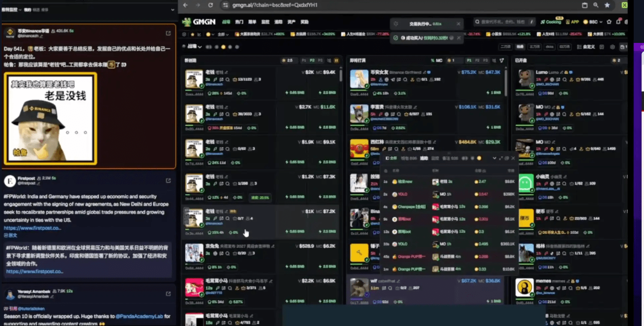The width and height of the screenshot is (644, 326).
Task: Open Binance cat meme image in tweet
Action: (x=51, y=118)
